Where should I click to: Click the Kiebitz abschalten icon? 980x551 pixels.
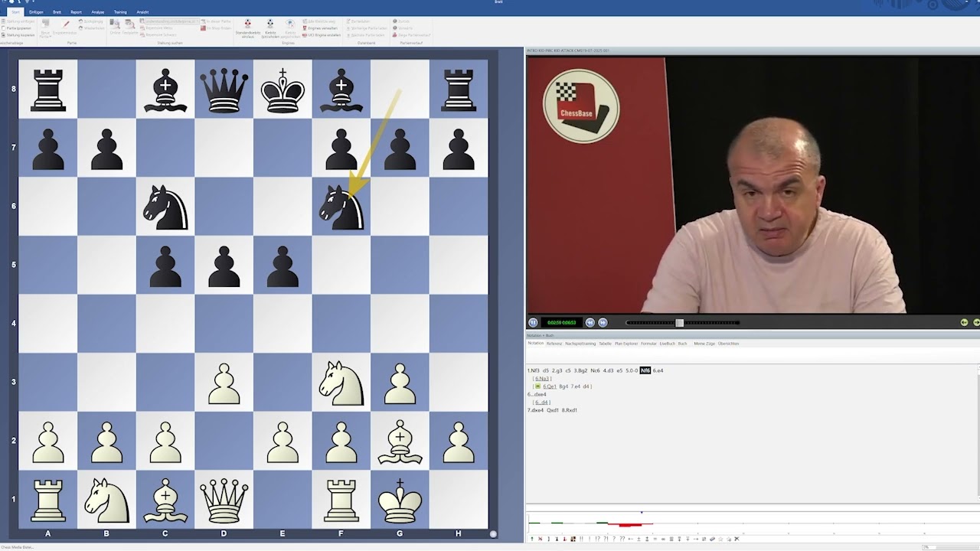(x=291, y=28)
